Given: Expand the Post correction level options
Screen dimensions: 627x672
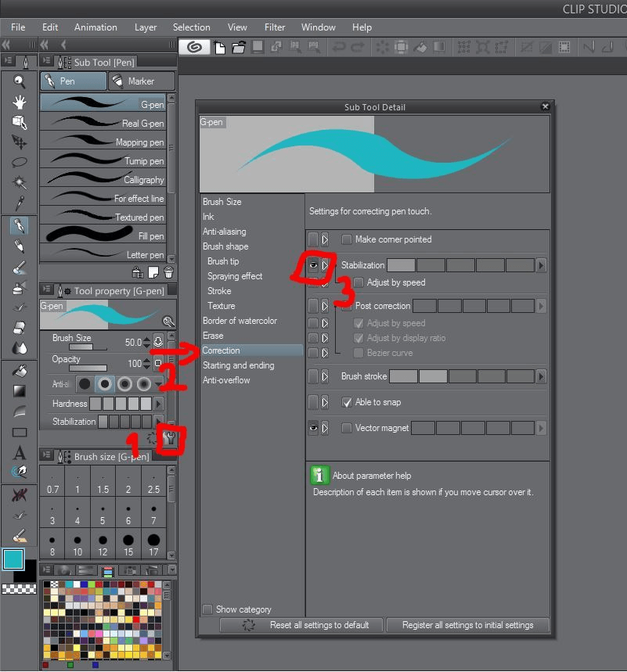Looking at the screenshot, I should 540,306.
